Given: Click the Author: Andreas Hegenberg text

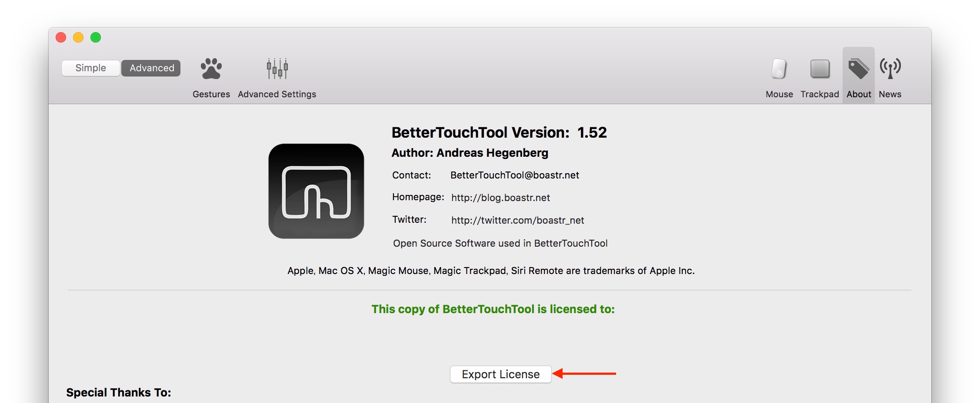Looking at the screenshot, I should 470,153.
